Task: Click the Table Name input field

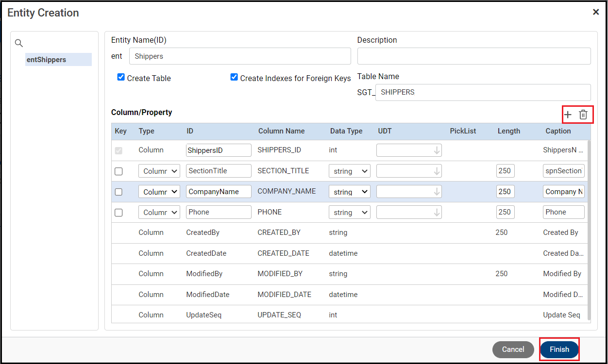Action: point(483,92)
